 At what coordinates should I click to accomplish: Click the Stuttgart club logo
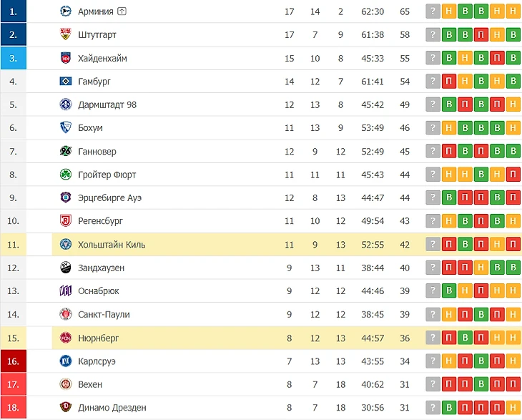point(66,34)
